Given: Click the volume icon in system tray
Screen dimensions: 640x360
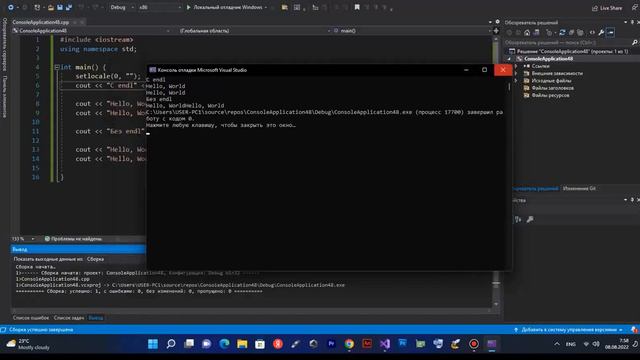Looking at the screenshot, I should point(596,344).
